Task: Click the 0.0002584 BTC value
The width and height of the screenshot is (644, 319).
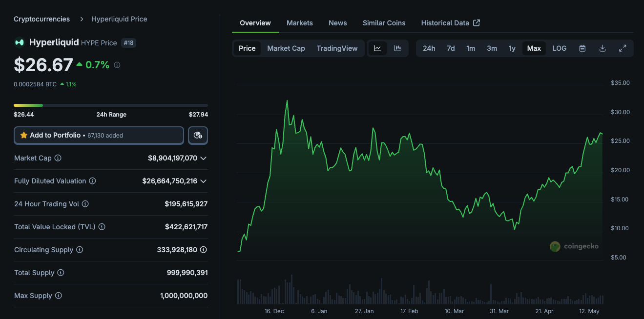Action: (35, 84)
